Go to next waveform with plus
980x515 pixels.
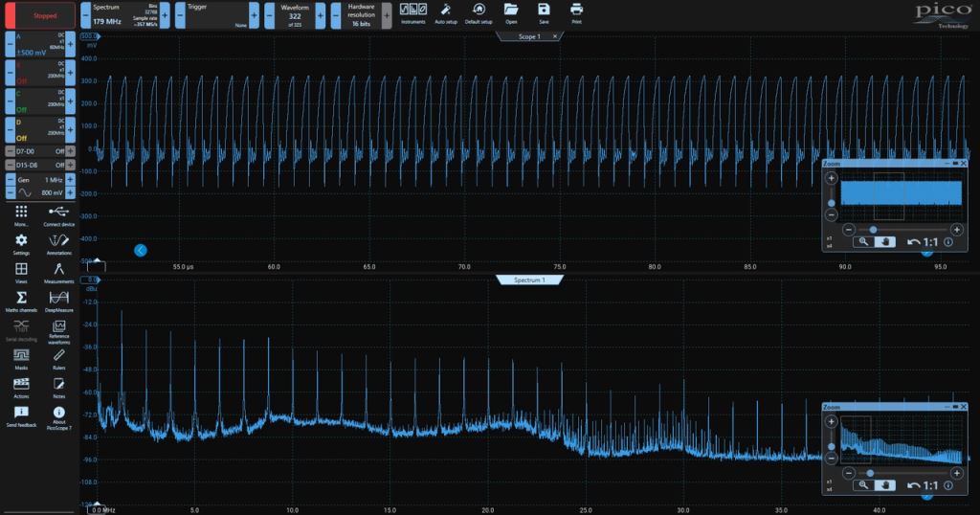pos(320,15)
